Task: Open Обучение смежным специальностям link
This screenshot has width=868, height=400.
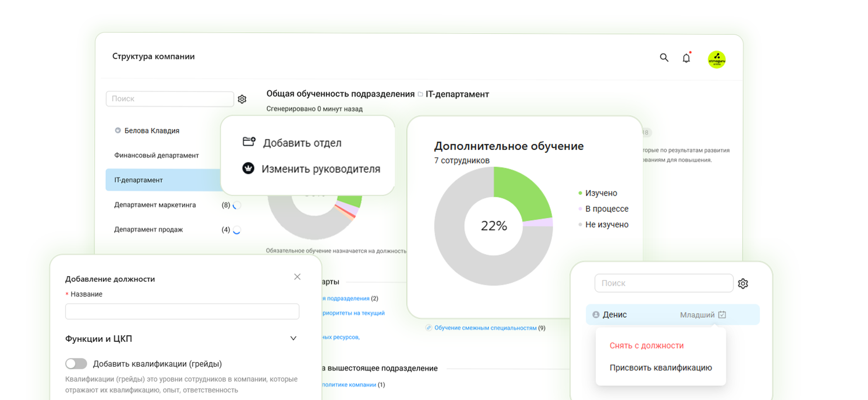Action: (x=485, y=328)
